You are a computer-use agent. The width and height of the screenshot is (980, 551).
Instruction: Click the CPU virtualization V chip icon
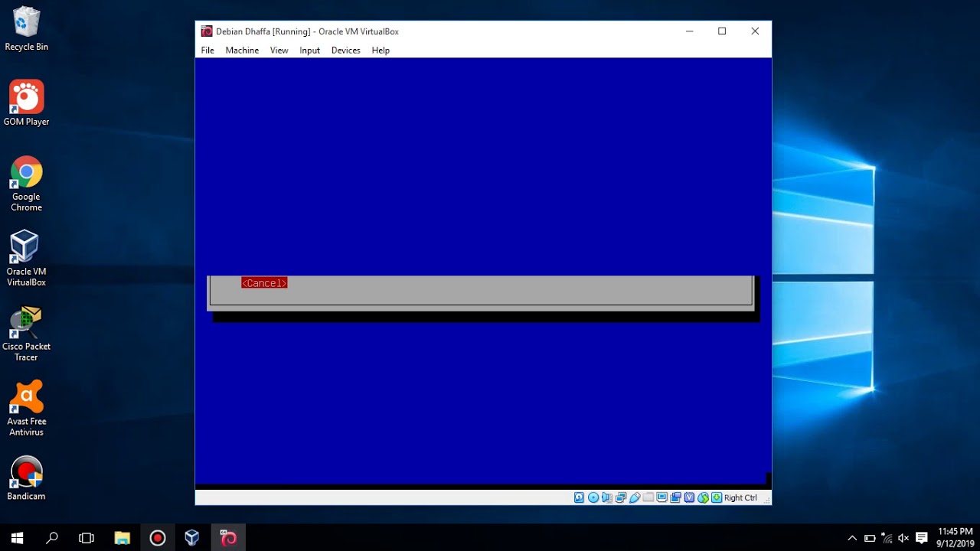(689, 497)
